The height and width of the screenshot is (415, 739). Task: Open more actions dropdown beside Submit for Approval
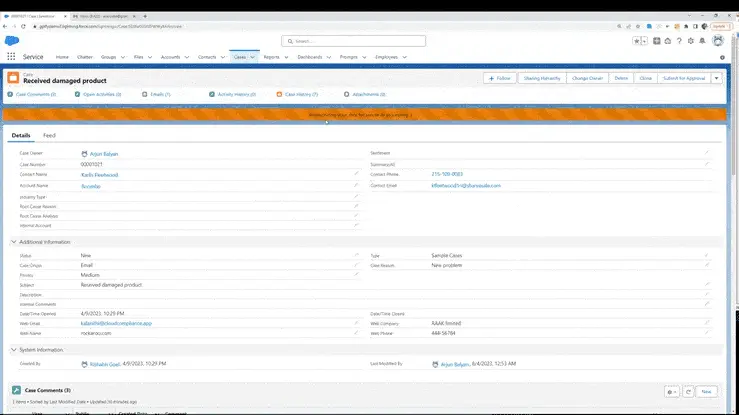pos(716,78)
